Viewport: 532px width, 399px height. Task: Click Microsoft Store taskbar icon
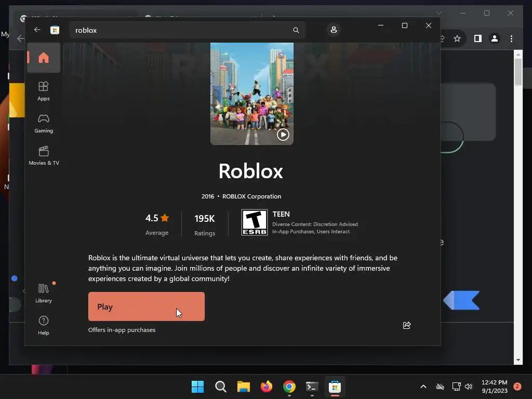335,387
